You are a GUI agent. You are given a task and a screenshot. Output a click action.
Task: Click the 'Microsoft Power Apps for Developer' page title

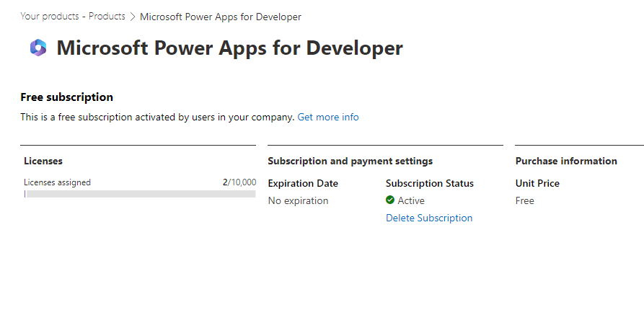[x=229, y=48]
